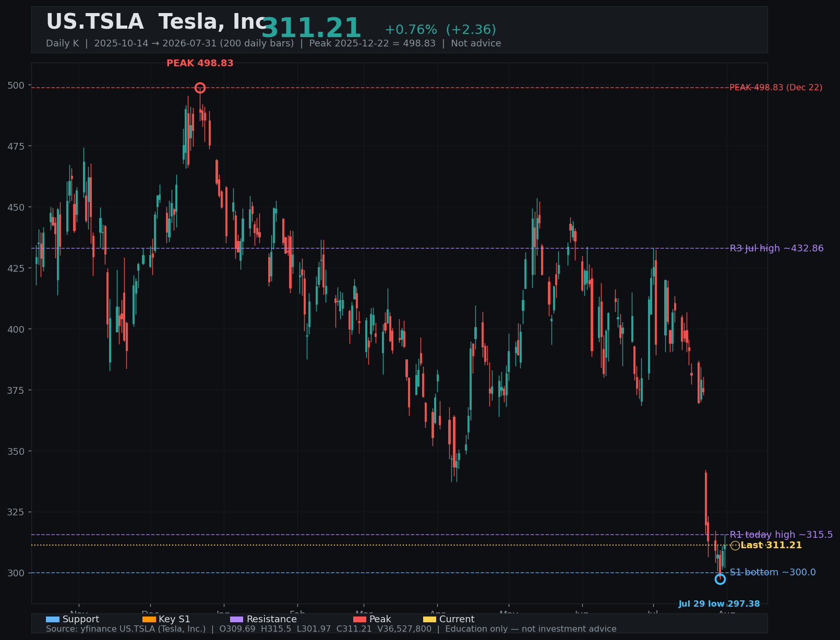Click the 'Daily K' date range subtitle line
This screenshot has width=840, height=640.
coord(273,43)
